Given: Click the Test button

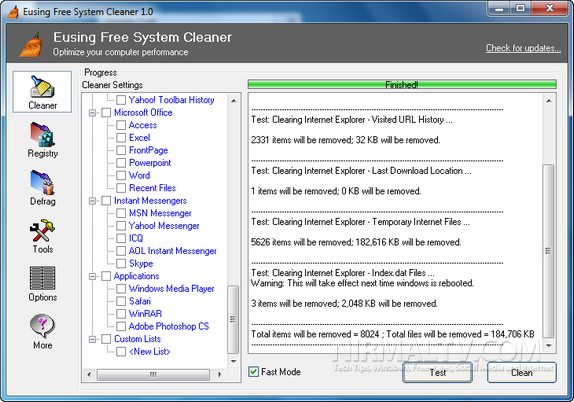Looking at the screenshot, I should click(x=437, y=372).
